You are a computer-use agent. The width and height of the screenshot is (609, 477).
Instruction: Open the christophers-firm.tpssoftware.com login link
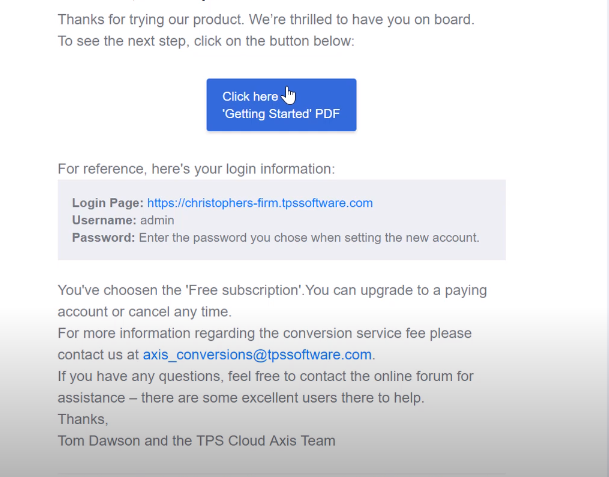pyautogui.click(x=260, y=203)
